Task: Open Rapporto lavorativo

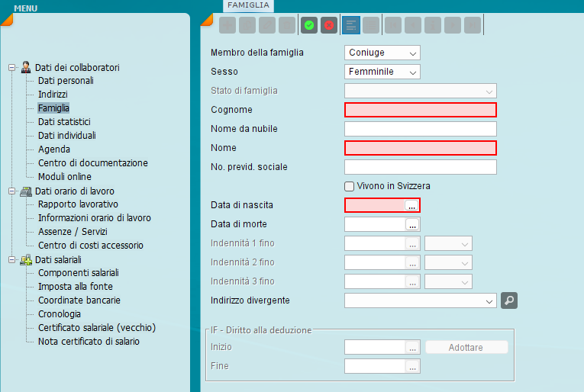Action: (x=78, y=204)
